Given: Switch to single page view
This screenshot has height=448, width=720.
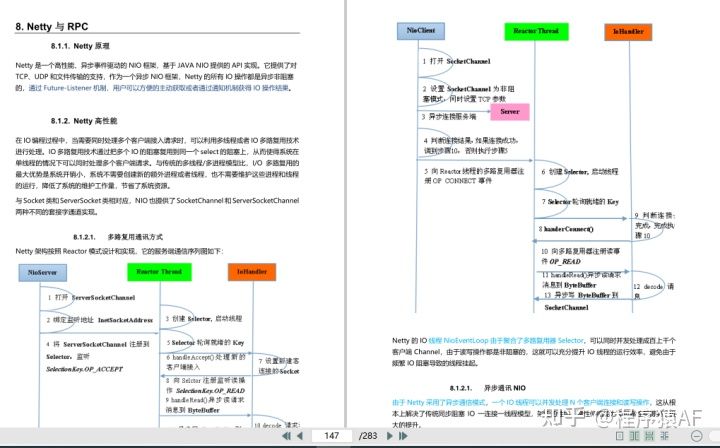Looking at the screenshot, I should (x=619, y=436).
